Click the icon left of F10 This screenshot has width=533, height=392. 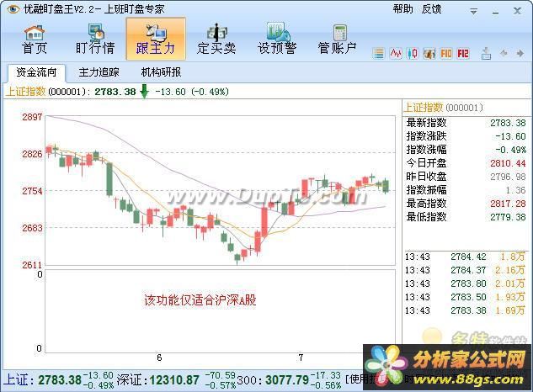429,53
